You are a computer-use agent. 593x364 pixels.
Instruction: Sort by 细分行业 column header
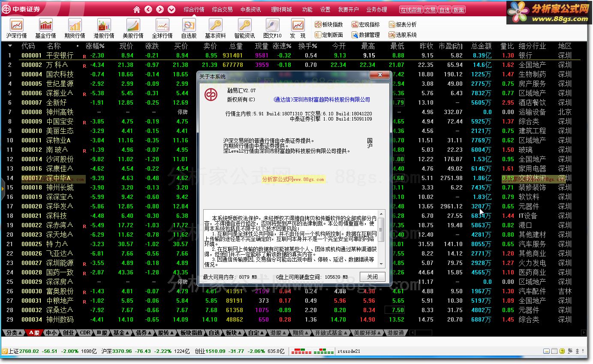[x=532, y=46]
